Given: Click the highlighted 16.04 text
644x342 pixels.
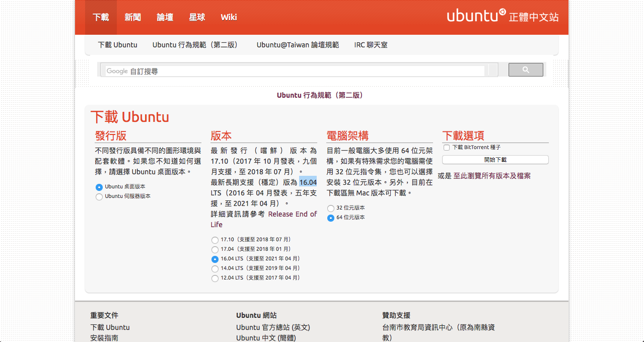Looking at the screenshot, I should point(308,182).
